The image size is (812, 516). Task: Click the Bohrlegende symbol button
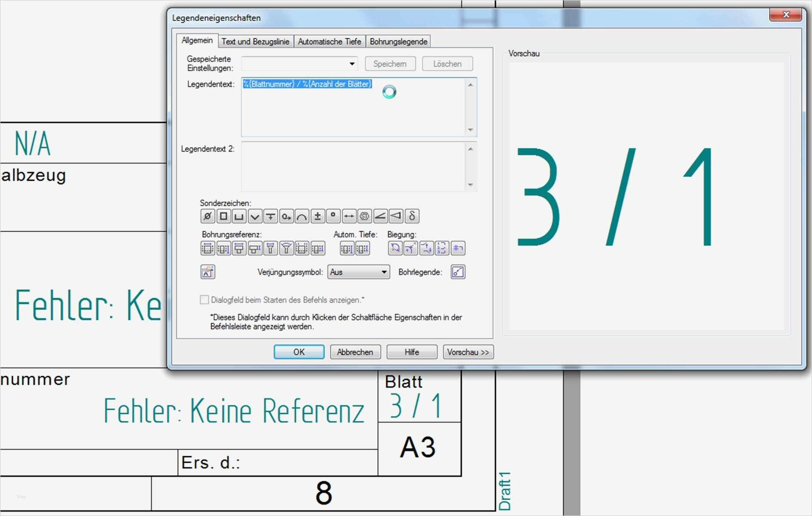[x=458, y=272]
